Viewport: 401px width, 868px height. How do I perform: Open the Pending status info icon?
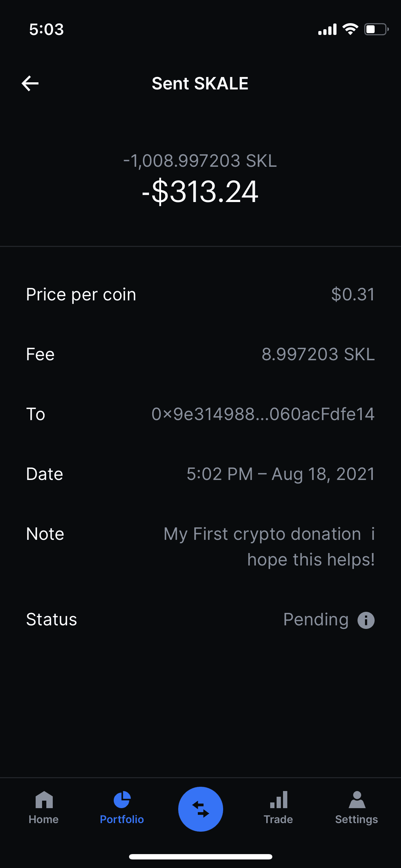[x=366, y=620]
